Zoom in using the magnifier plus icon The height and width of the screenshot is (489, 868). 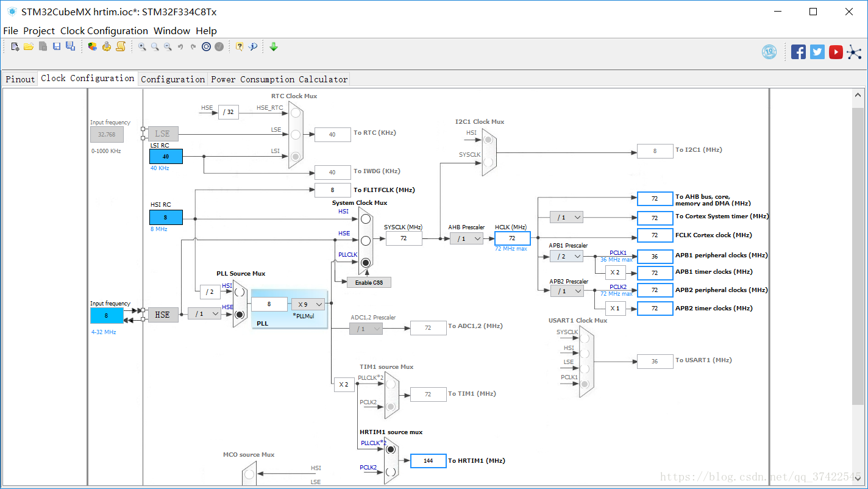pos(142,46)
